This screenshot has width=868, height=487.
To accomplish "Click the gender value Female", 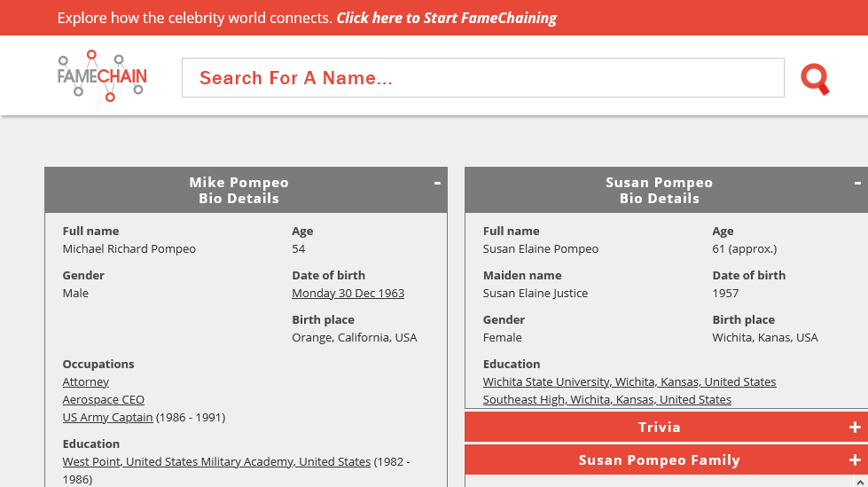I will pyautogui.click(x=502, y=337).
